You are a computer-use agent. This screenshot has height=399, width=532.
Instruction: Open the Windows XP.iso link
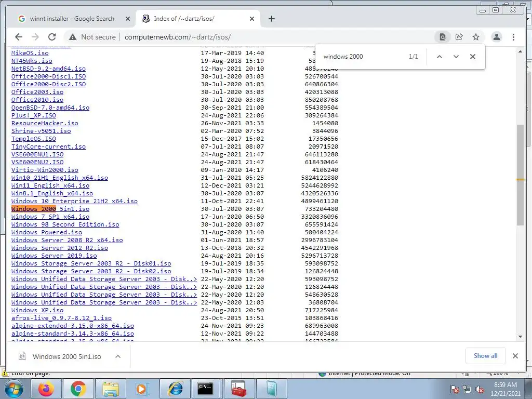[x=37, y=311]
